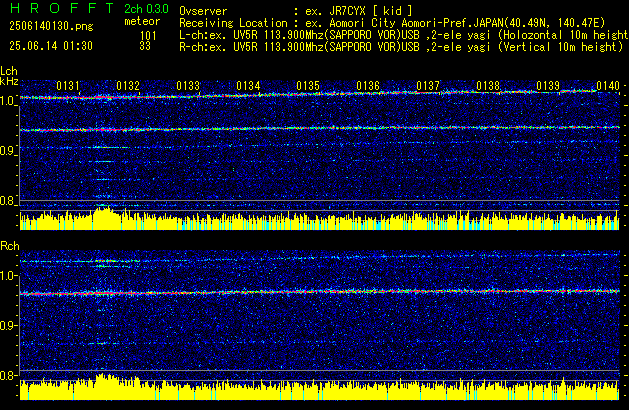The image size is (629, 410).
Task: Click the 0135 time marker
Action: (x=308, y=86)
